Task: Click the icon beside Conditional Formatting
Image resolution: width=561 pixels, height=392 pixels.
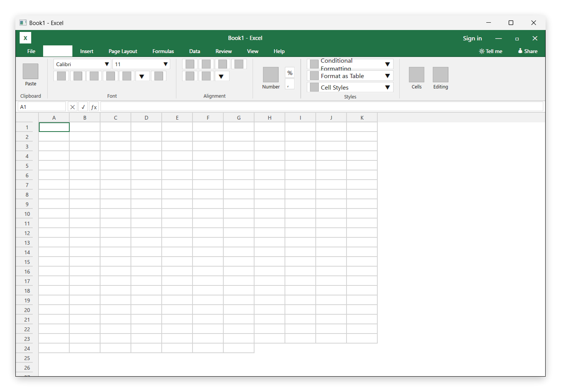Action: point(314,64)
